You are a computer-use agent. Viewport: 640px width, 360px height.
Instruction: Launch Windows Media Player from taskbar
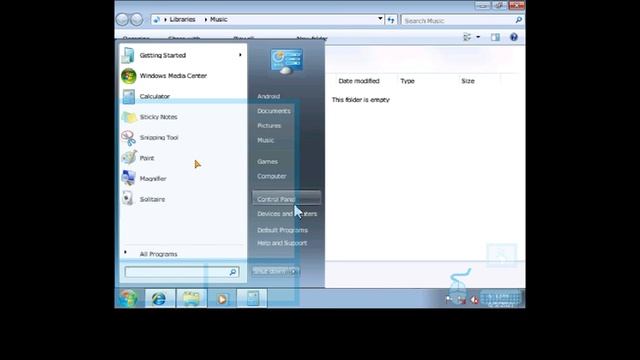[222, 299]
